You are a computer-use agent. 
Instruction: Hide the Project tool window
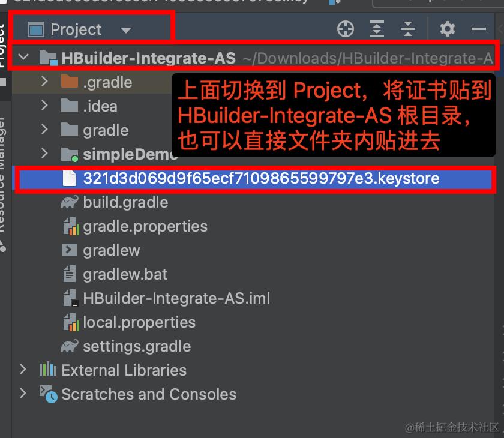click(479, 29)
